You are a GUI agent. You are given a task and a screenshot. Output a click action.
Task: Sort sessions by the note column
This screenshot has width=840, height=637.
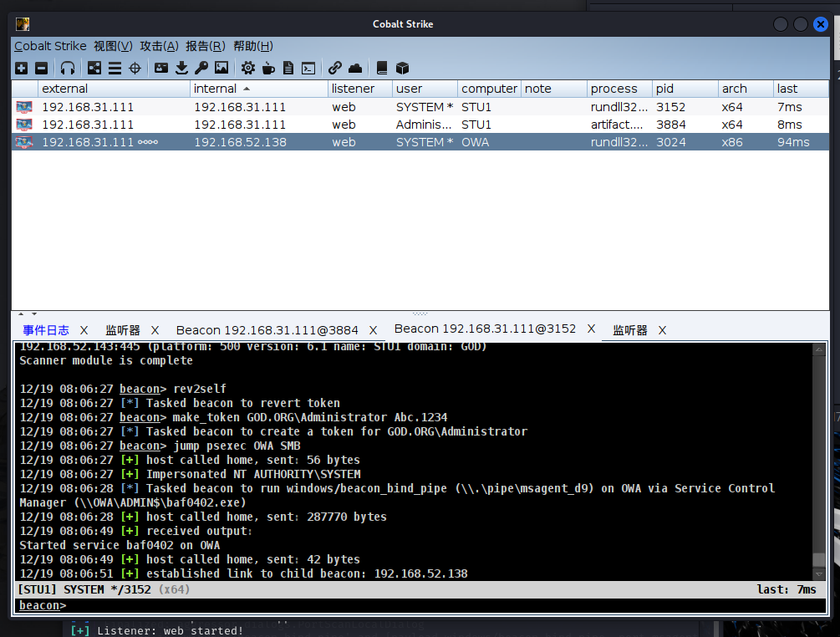(554, 89)
